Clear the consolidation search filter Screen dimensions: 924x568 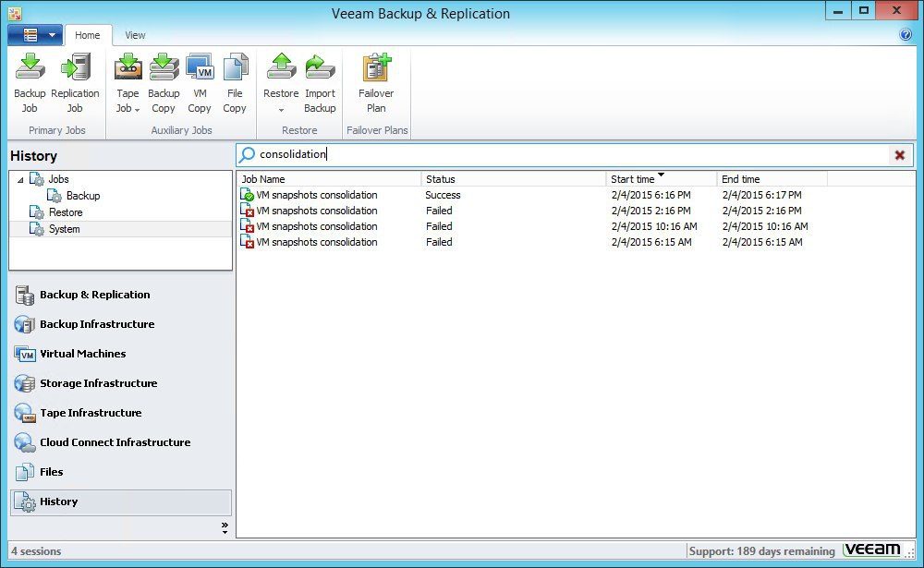tap(899, 154)
